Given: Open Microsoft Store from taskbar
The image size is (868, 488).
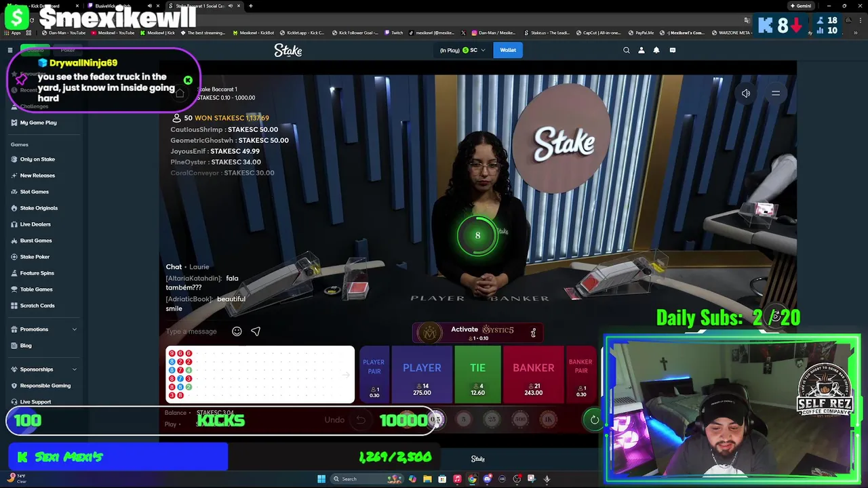Looking at the screenshot, I should point(442,479).
